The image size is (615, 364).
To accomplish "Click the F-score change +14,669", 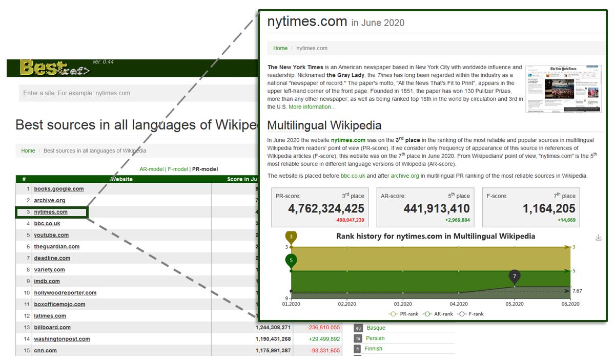I will (566, 220).
